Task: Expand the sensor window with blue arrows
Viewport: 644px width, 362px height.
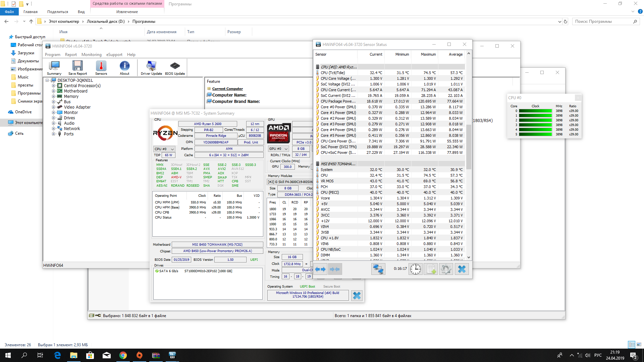Action: 320,269
